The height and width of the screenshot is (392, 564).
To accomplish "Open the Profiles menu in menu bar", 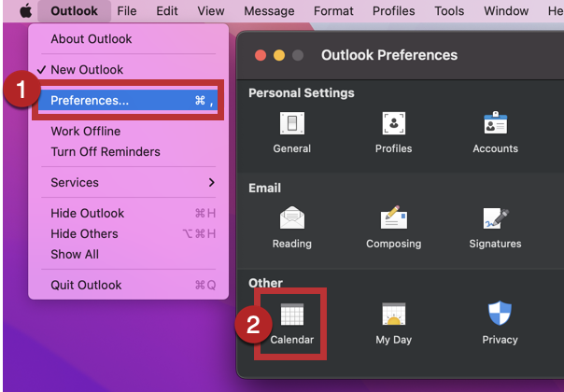I will 393,11.
